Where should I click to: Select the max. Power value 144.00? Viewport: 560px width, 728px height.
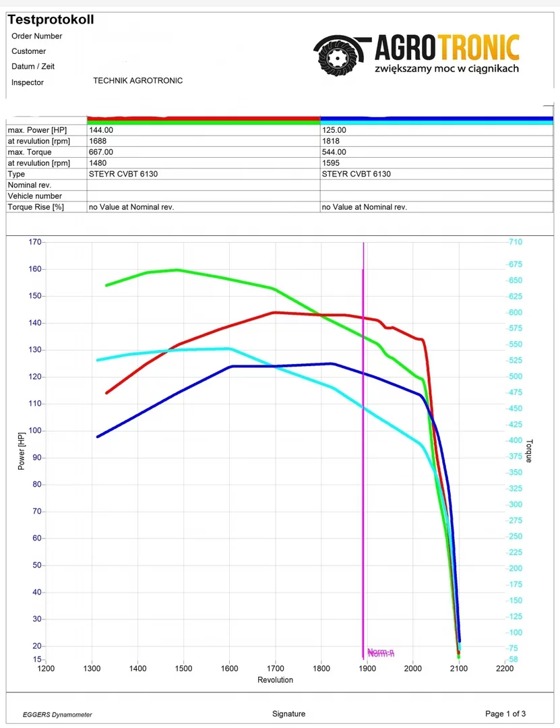point(101,130)
